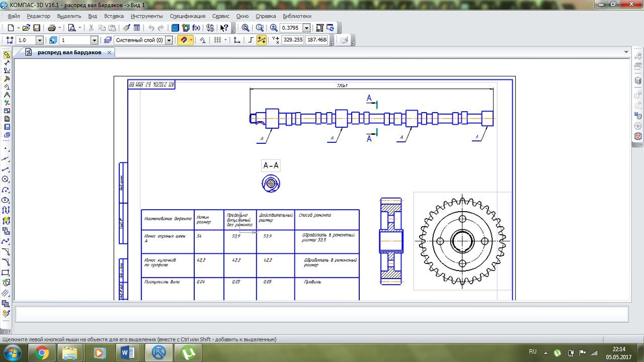
Task: Open the f(x) variables panel
Action: tap(196, 28)
